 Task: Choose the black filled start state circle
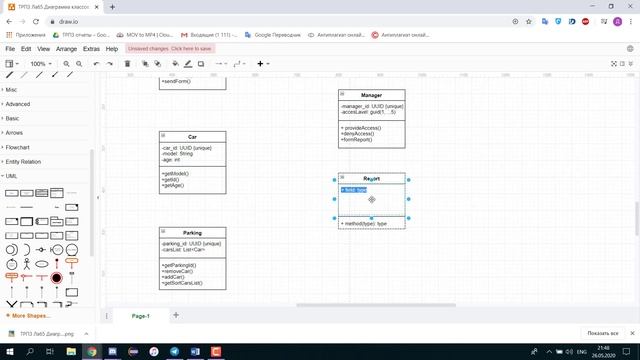(x=56, y=278)
